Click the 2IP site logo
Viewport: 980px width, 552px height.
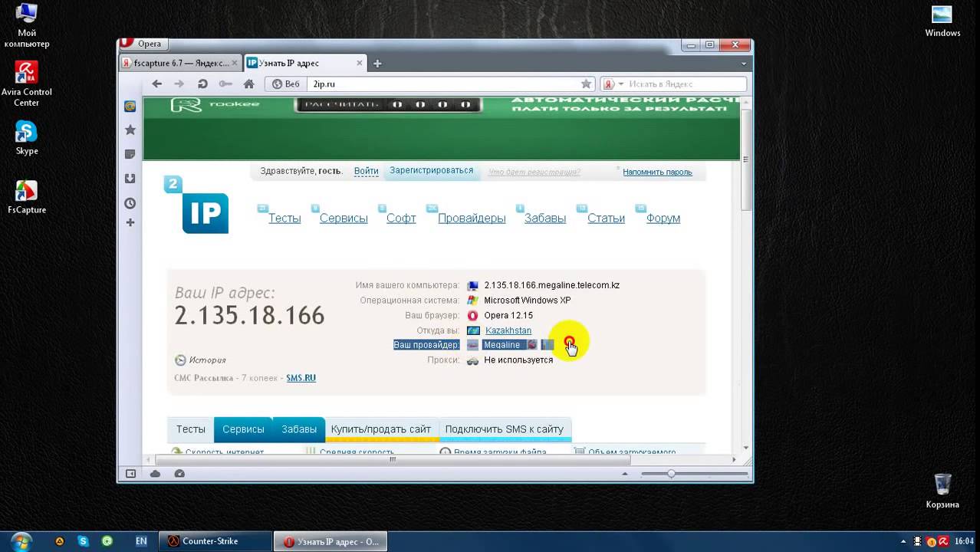click(x=196, y=205)
